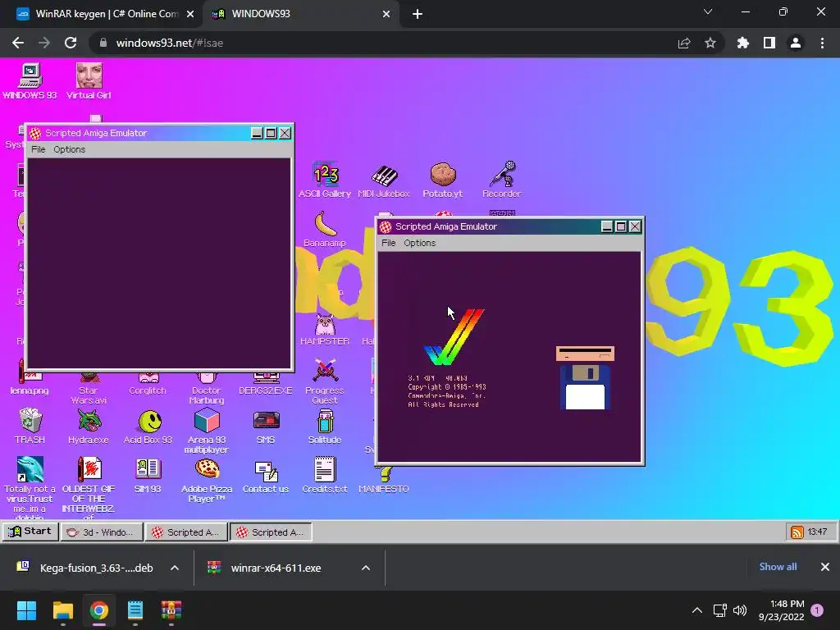Open the File menu in the left Amiga Emulator window

pos(38,149)
